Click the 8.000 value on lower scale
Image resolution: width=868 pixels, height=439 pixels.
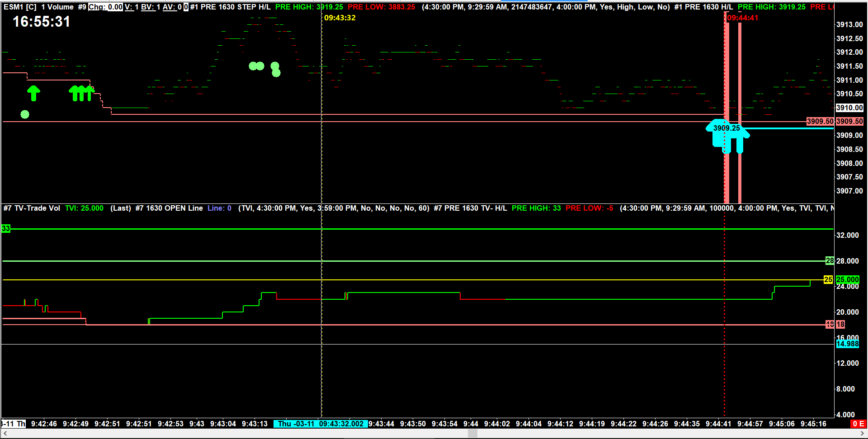[x=845, y=389]
